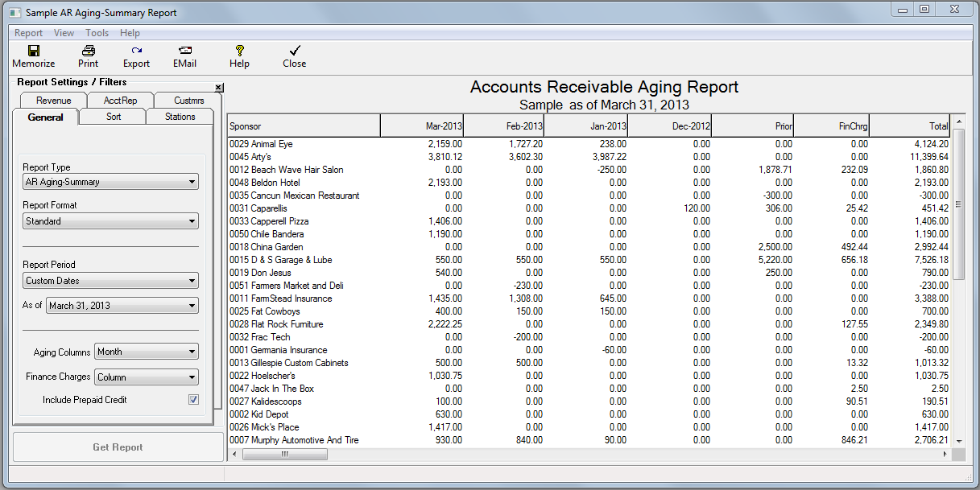Click the Sponsor column header

pyautogui.click(x=304, y=126)
